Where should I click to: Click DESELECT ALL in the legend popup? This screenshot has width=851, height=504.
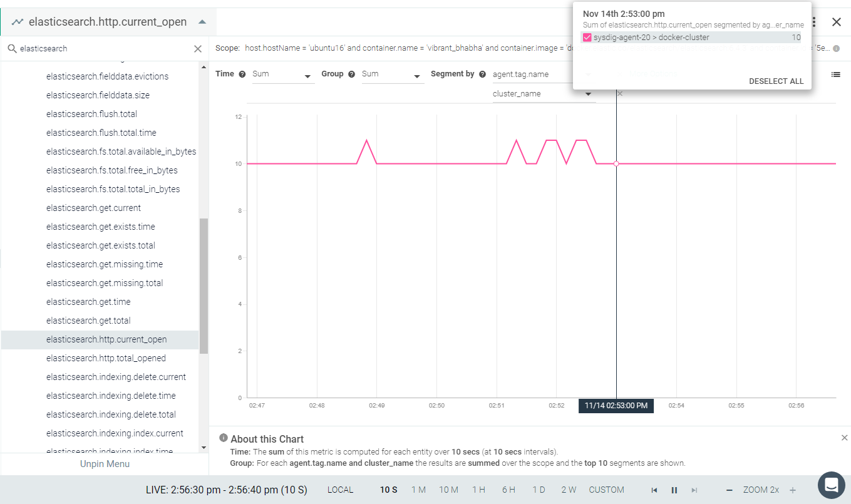(776, 81)
